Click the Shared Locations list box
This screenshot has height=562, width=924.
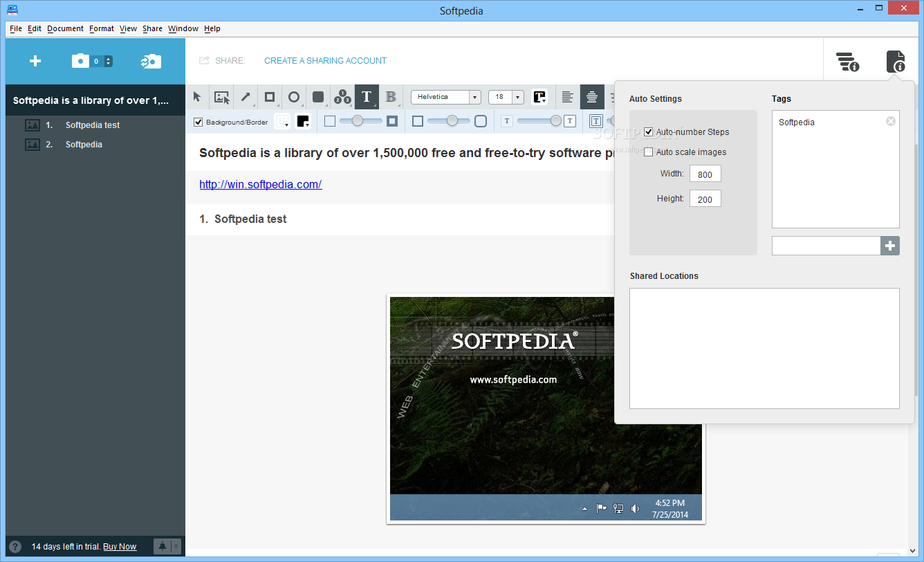coord(764,348)
